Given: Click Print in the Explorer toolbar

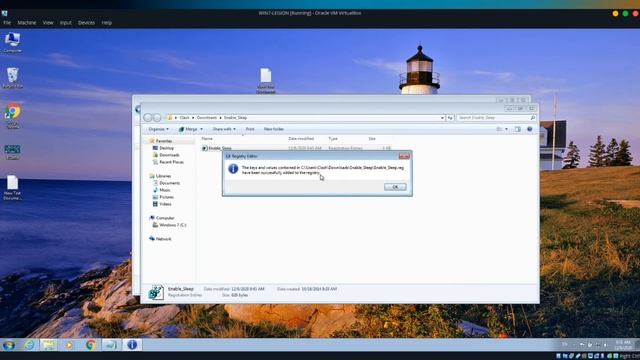Looking at the screenshot, I should point(250,129).
